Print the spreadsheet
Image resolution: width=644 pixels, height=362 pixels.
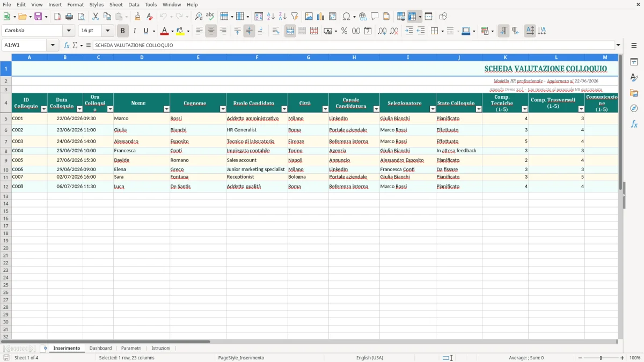pos(69,17)
